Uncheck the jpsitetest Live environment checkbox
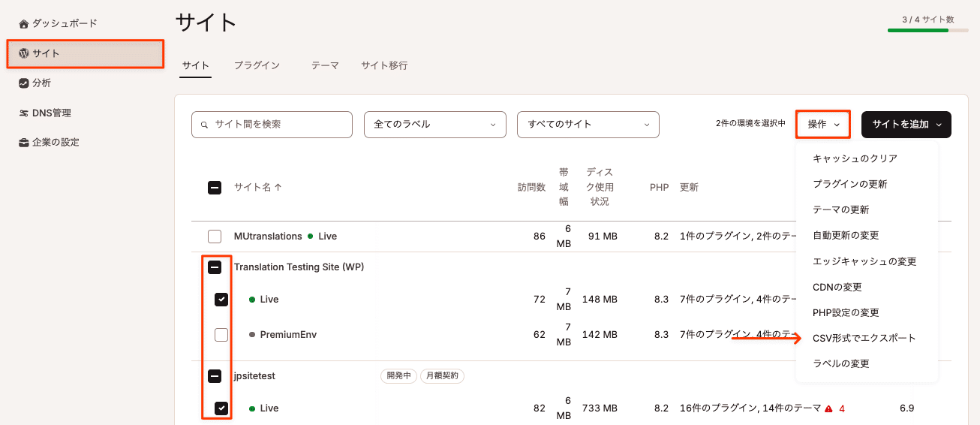Viewport: 980px width, 425px height. (x=221, y=408)
